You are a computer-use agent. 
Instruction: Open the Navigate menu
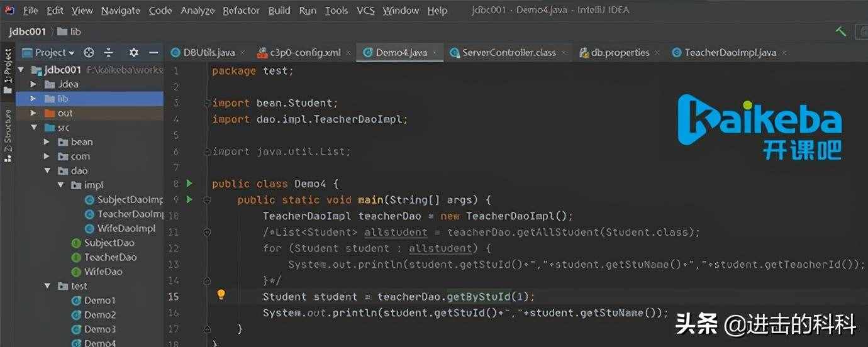tap(121, 11)
